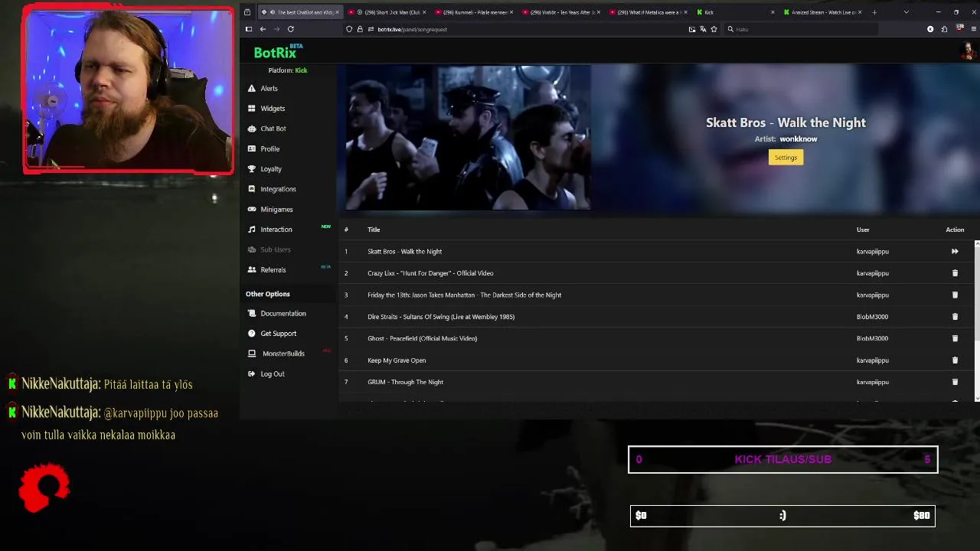Skip the Skatt Bros song with fast-forward icon

(x=955, y=251)
